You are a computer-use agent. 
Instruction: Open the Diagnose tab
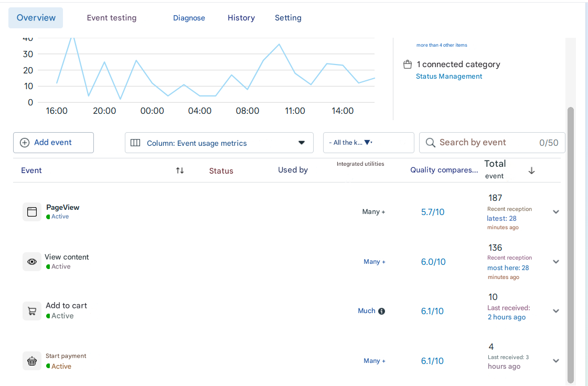[x=189, y=18]
